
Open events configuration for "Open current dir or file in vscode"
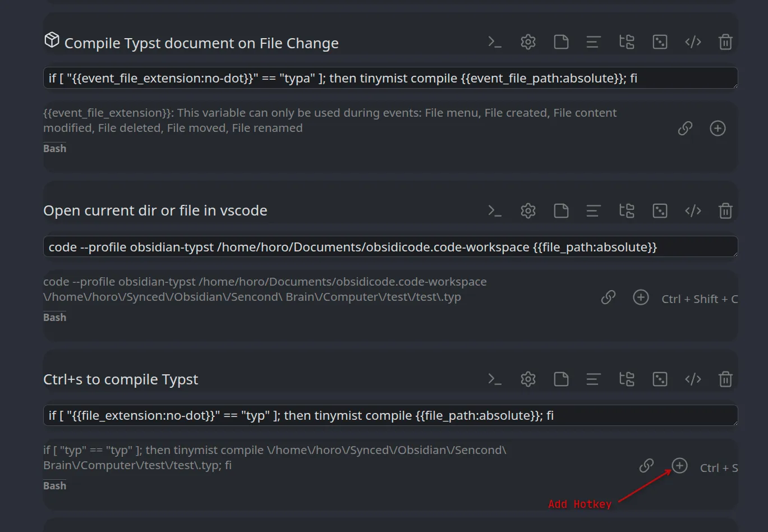tap(627, 210)
